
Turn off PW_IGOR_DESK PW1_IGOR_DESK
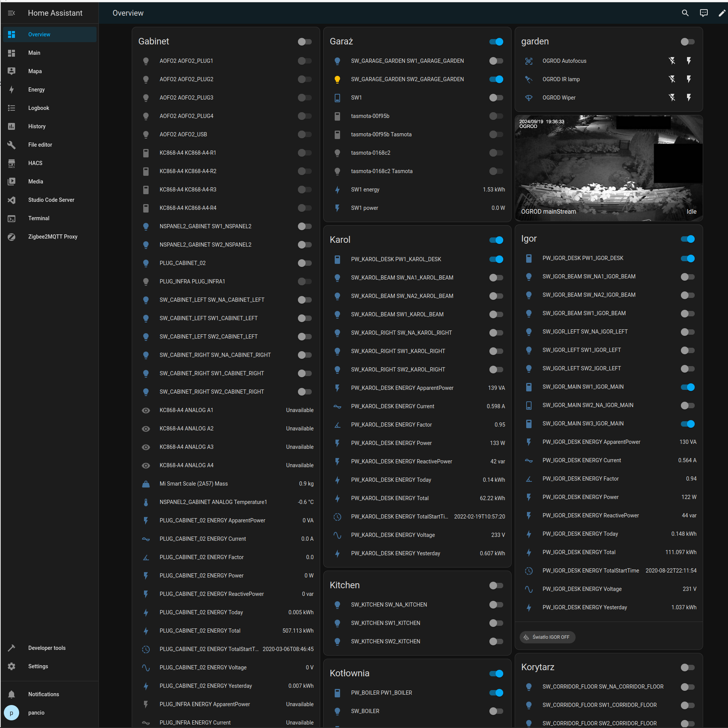[x=687, y=258]
